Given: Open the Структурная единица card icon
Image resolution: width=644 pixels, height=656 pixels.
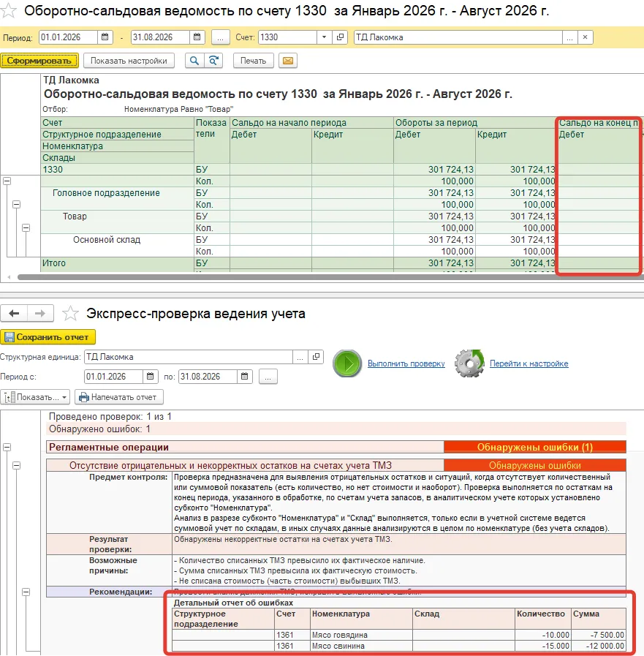Looking at the screenshot, I should coord(316,357).
